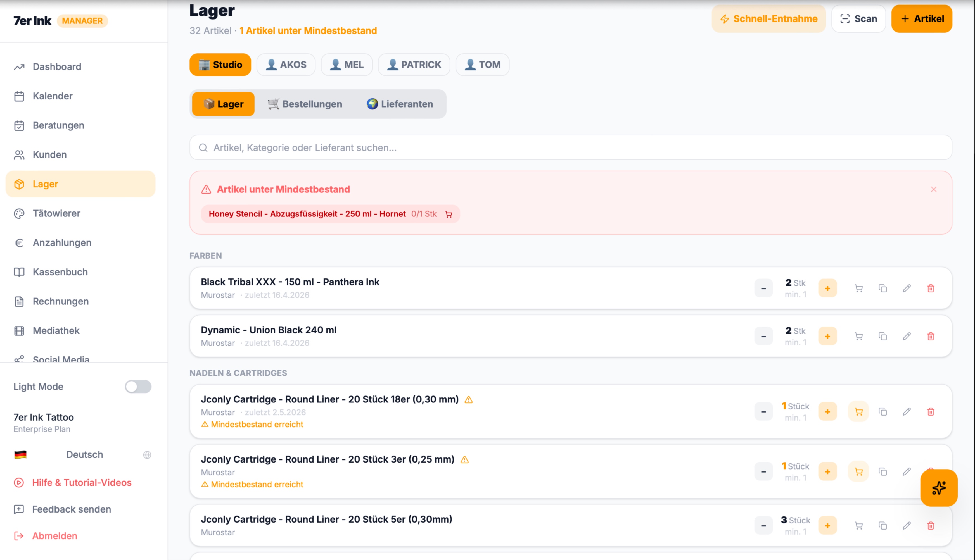Open Rechnungen in sidebar
Screen dimensions: 975x560
click(80, 302)
